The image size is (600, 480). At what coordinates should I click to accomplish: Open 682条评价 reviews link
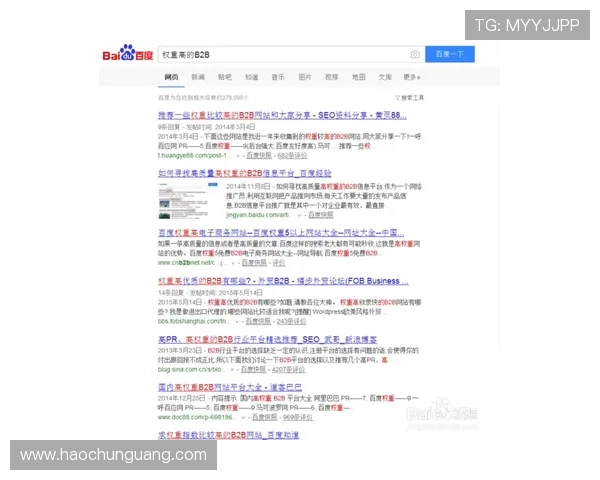[292, 155]
